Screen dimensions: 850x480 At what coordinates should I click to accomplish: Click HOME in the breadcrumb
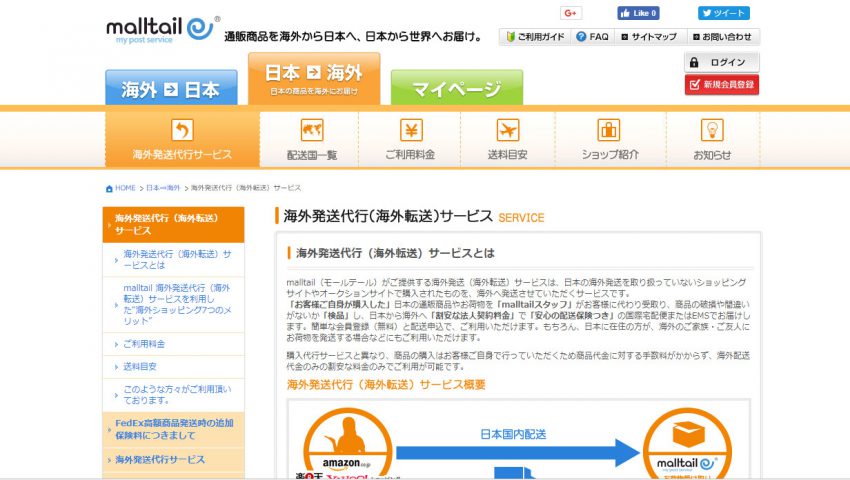click(x=120, y=188)
